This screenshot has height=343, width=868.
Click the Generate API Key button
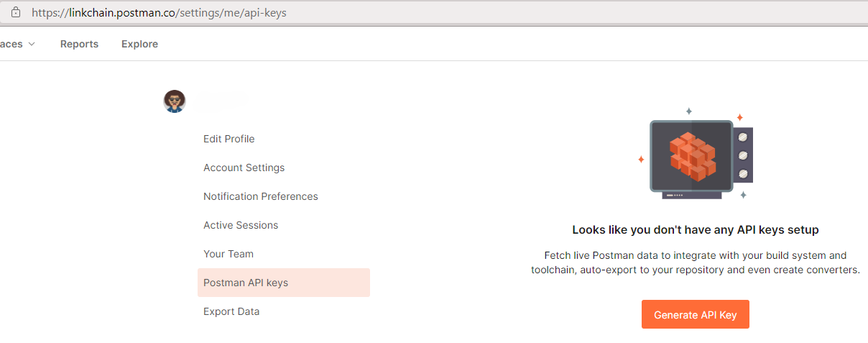point(696,314)
